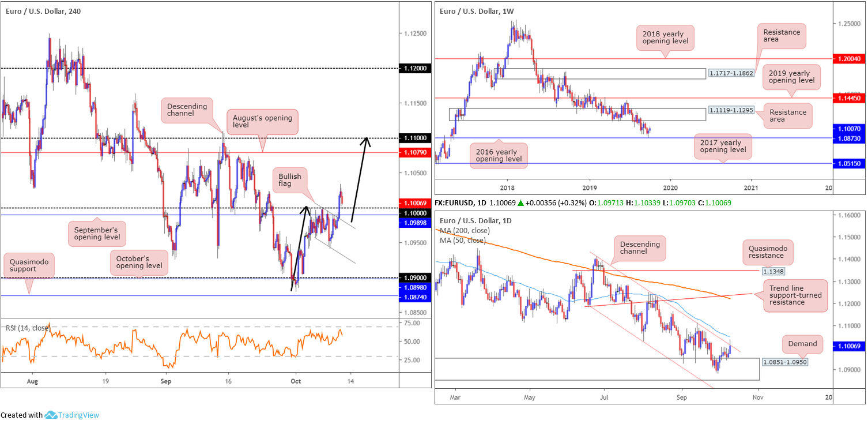Click the 'RSI (14, close)' indicator label

tap(28, 328)
